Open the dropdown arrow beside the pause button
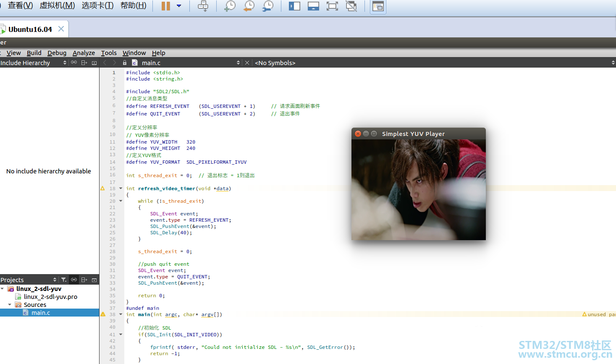Screen dimensions: 616x364 pos(179,6)
